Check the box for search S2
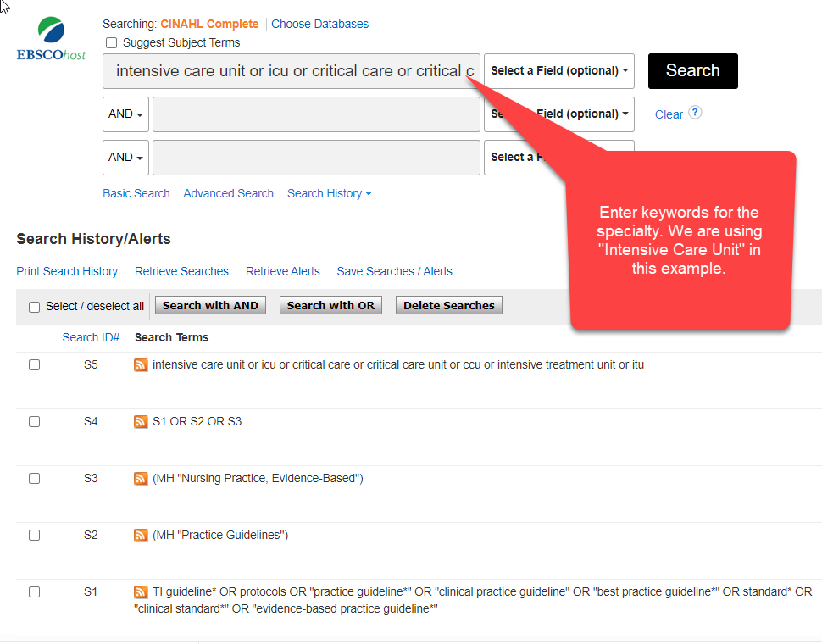This screenshot has height=644, width=822. coord(34,535)
